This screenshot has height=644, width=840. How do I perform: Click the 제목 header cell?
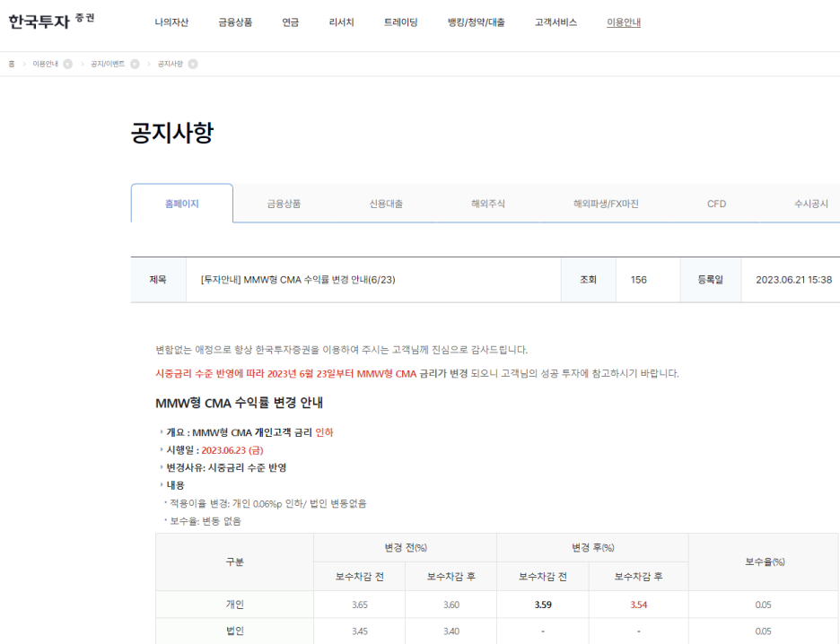pyautogui.click(x=158, y=280)
